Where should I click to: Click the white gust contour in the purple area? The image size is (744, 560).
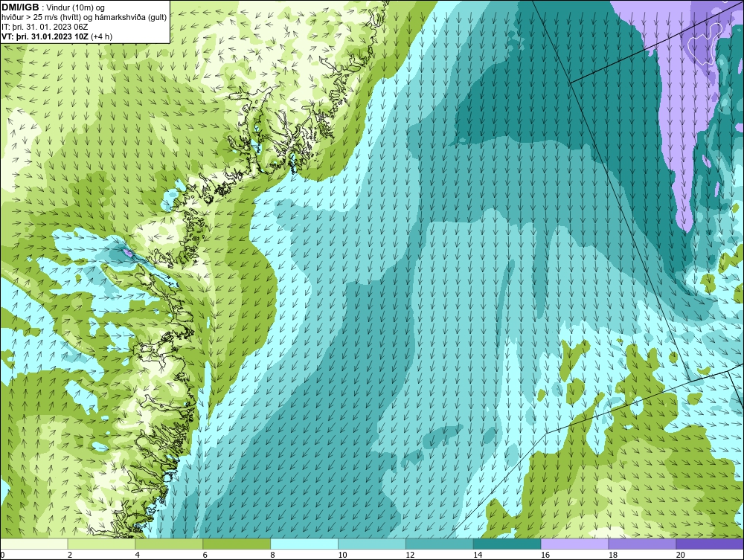click(x=705, y=43)
